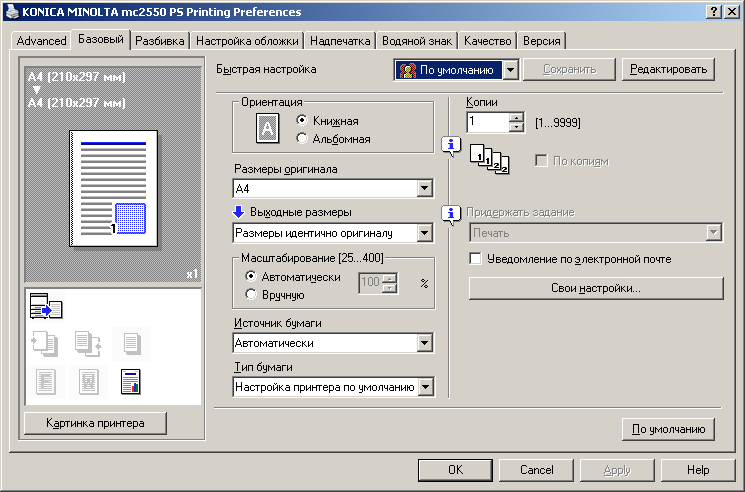Select Книжная orientation radio button
The height and width of the screenshot is (492, 745).
[301, 120]
